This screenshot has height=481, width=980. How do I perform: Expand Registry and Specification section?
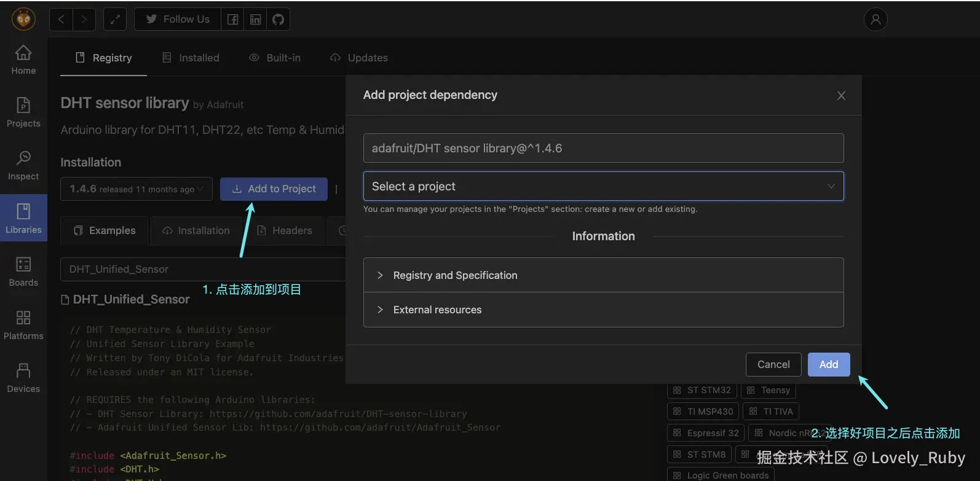(455, 275)
